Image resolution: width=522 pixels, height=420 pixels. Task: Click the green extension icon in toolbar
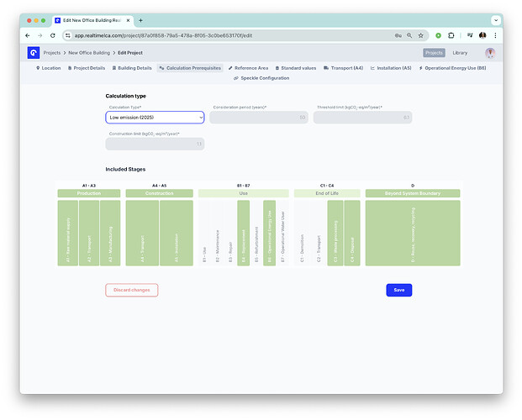[x=439, y=35]
